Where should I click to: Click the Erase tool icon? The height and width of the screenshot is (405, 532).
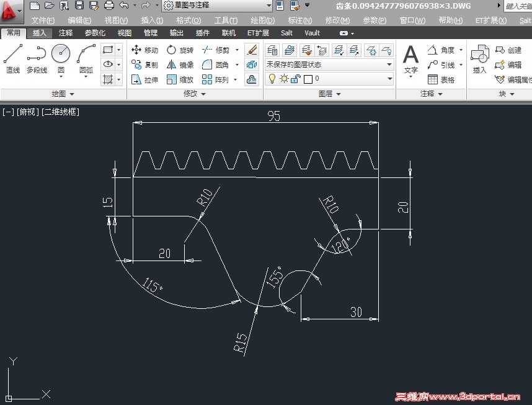pyautogui.click(x=252, y=50)
